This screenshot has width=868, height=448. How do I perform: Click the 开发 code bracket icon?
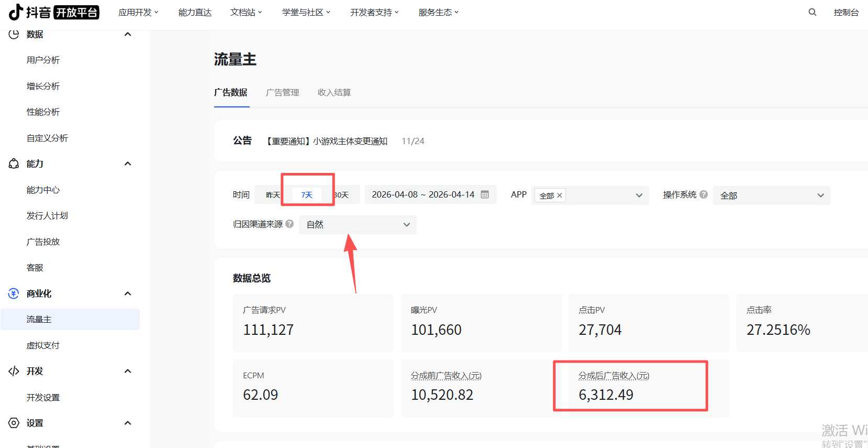point(14,371)
